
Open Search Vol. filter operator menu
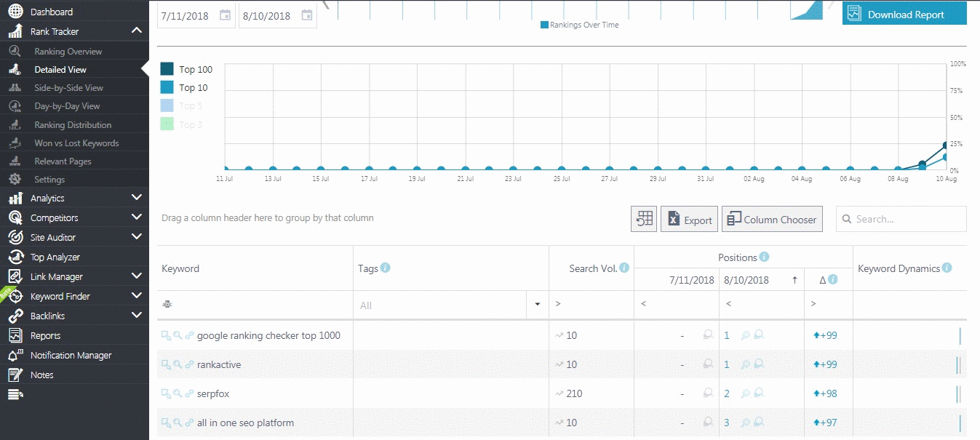[x=558, y=303]
